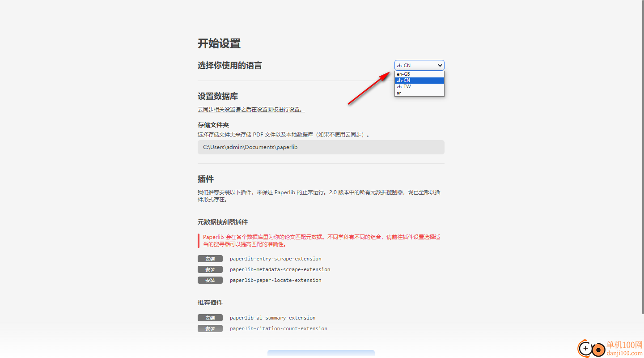
Task: Click the 推荐插件 heading
Action: pyautogui.click(x=210, y=303)
